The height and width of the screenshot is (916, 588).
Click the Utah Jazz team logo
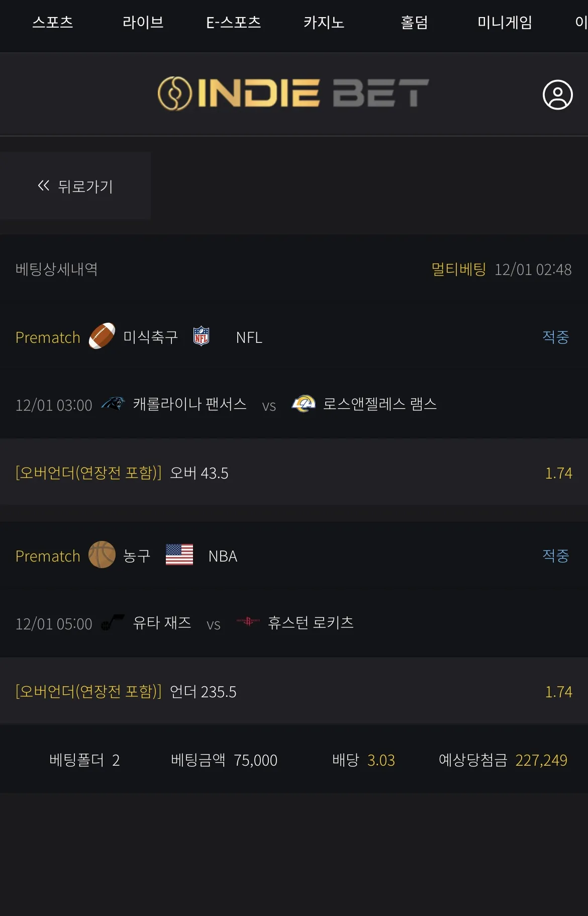click(113, 622)
